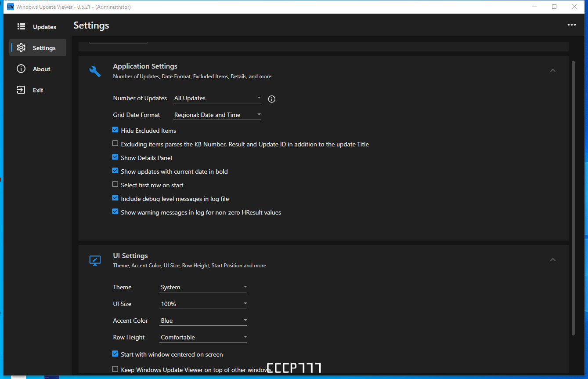
Task: Select Settings in the navigation sidebar
Action: pyautogui.click(x=38, y=48)
